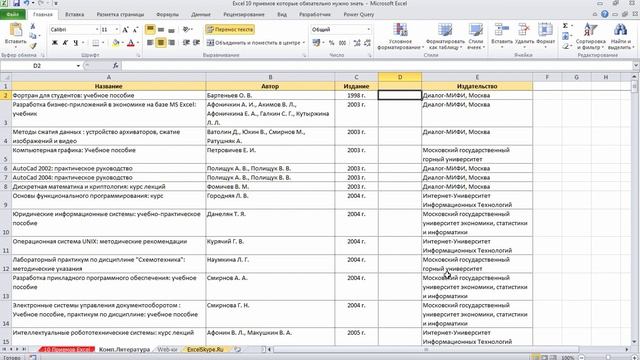Open the Name Box D2 dropdown
Viewport: 640px width, 360px height.
click(78, 66)
